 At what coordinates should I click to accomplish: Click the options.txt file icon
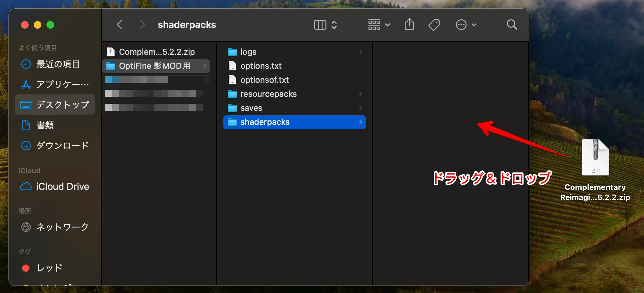(232, 66)
